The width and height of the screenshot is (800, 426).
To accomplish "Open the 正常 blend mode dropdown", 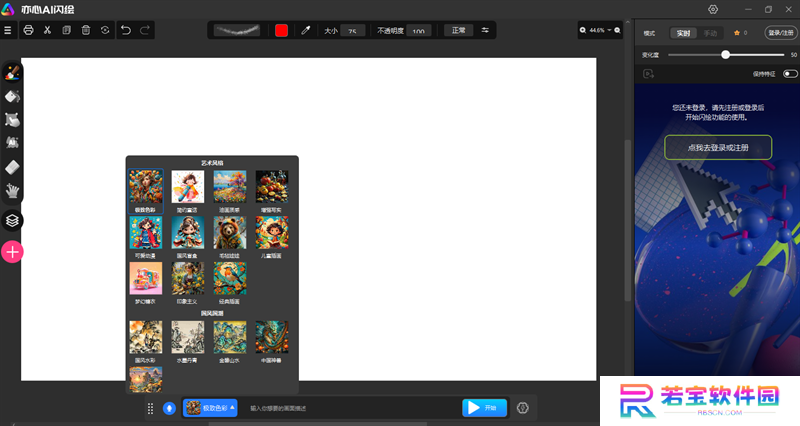I will (x=458, y=31).
